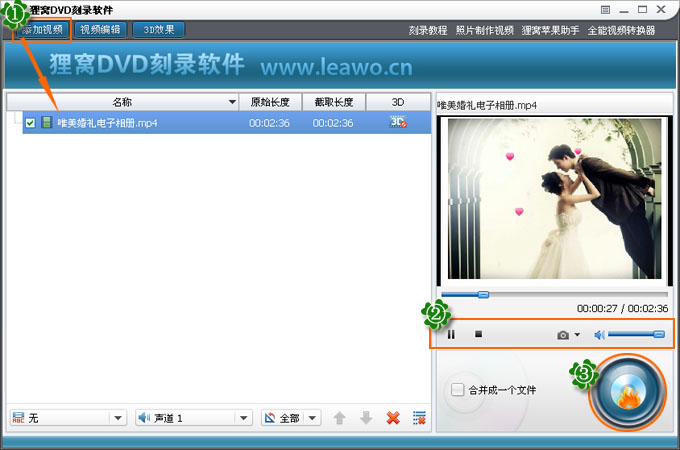
Task: Open the title bar menu icon
Action: pos(605,10)
